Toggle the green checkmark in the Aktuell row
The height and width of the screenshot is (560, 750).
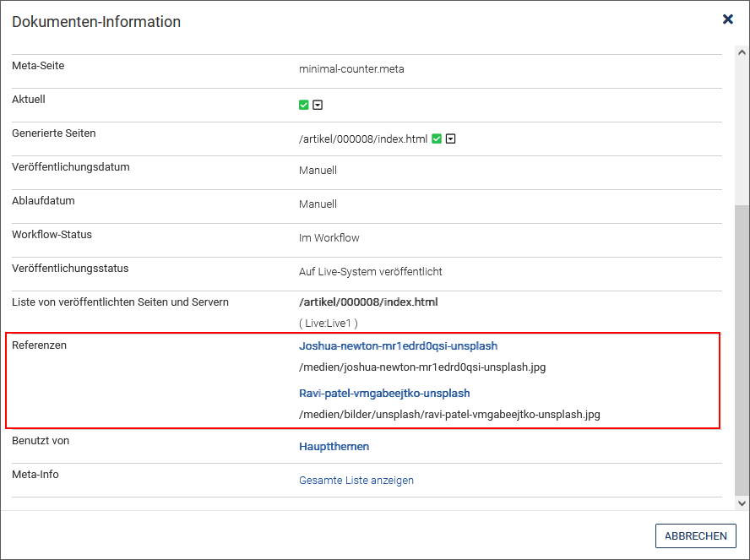[x=304, y=105]
